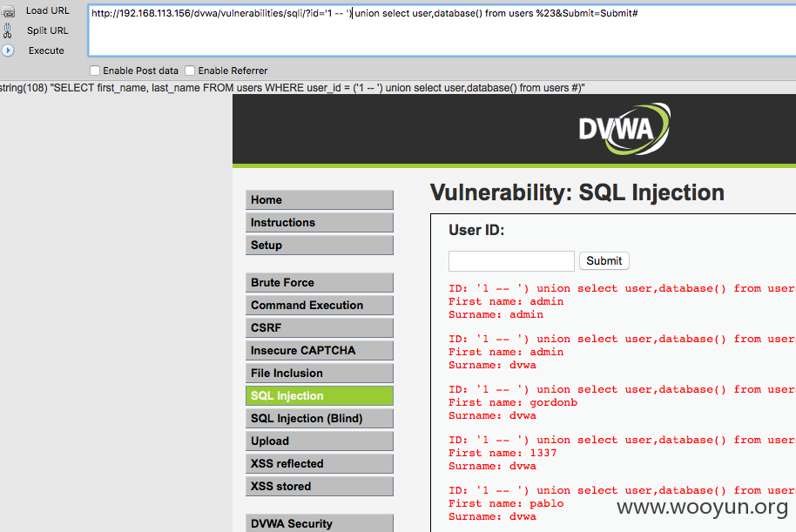796x532 pixels.
Task: Open the Instructions page
Action: point(320,222)
